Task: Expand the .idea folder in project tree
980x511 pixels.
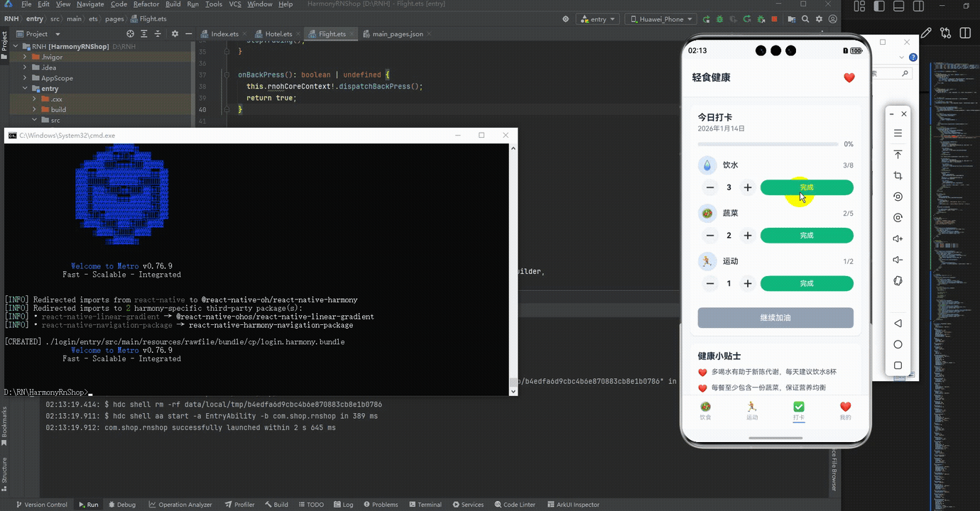Action: click(x=26, y=67)
